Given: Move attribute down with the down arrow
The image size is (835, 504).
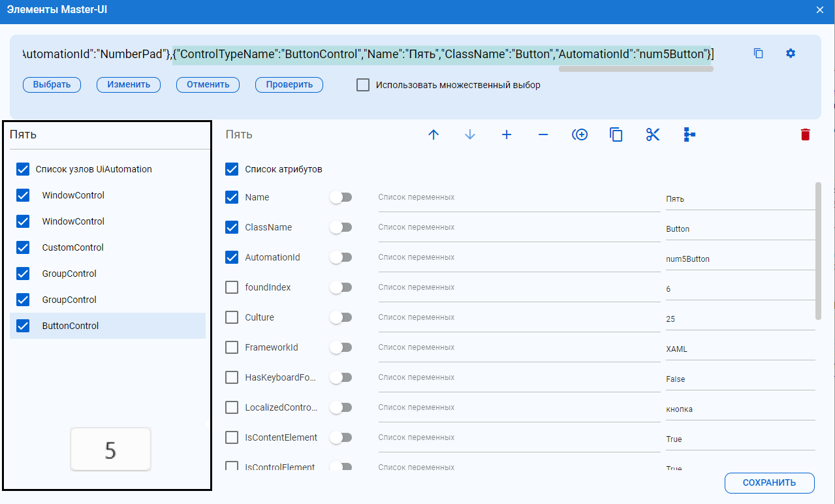Looking at the screenshot, I should (470, 134).
